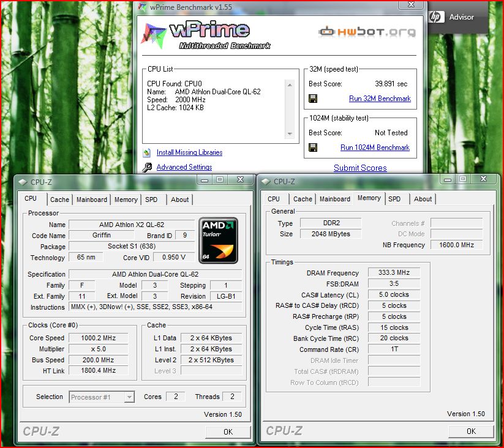Click the Cycle Time (tRAS) value 15 clocks
The height and width of the screenshot is (448, 504).
[x=394, y=327]
